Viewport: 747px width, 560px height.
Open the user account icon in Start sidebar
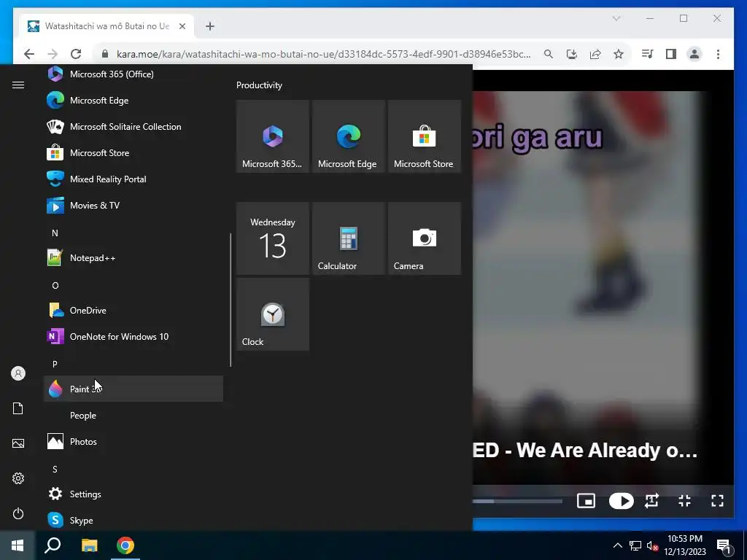pyautogui.click(x=18, y=373)
